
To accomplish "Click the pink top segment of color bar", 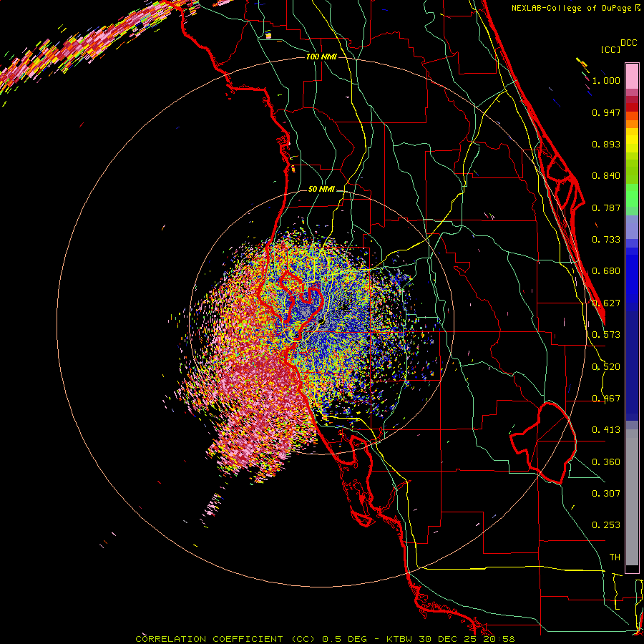I will [632, 76].
